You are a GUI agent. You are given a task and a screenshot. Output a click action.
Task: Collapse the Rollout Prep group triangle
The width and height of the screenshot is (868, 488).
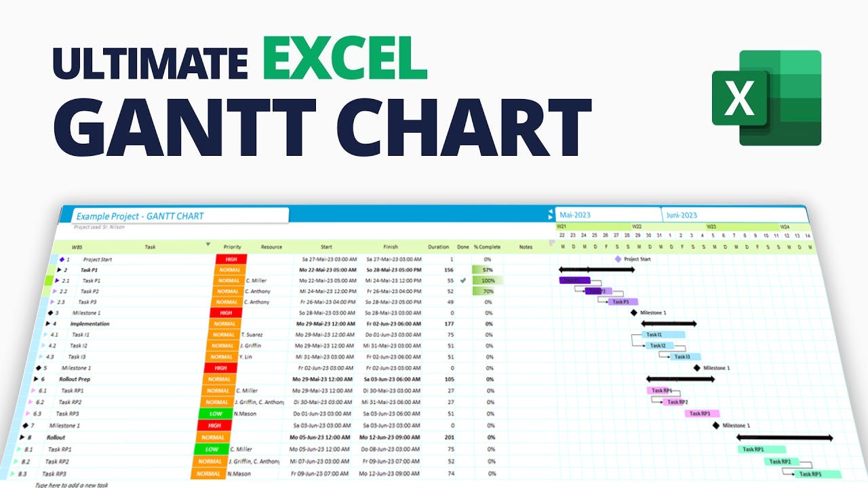35,380
